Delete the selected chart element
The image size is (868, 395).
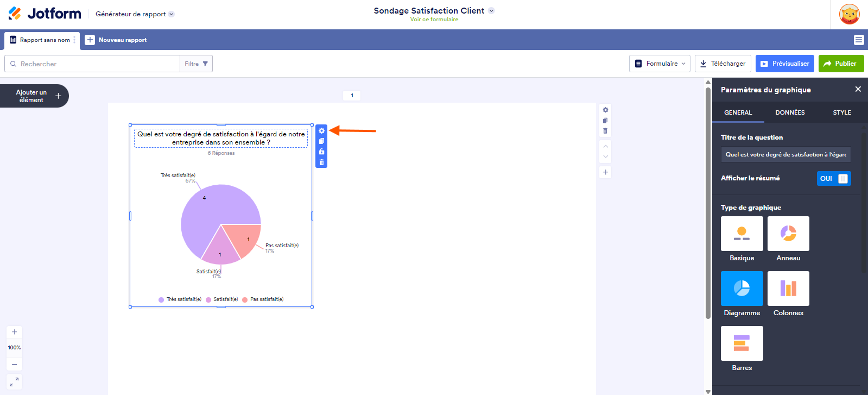pyautogui.click(x=321, y=162)
